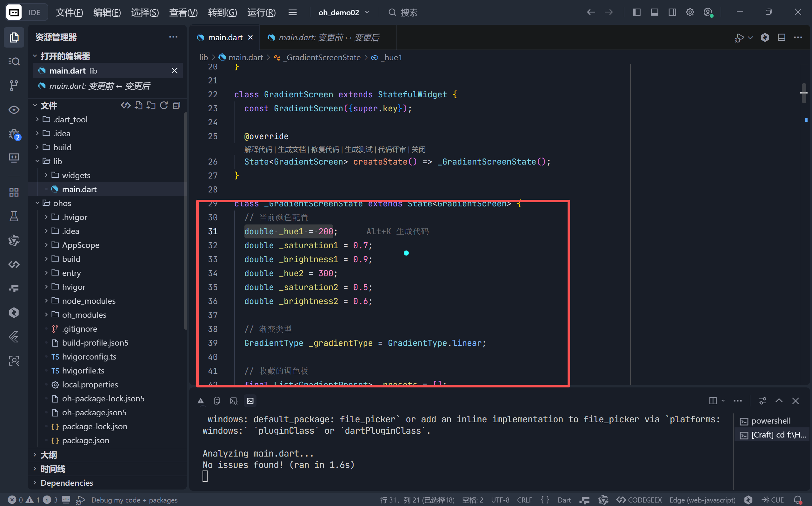Open the Extensions activity bar icon

[14, 192]
